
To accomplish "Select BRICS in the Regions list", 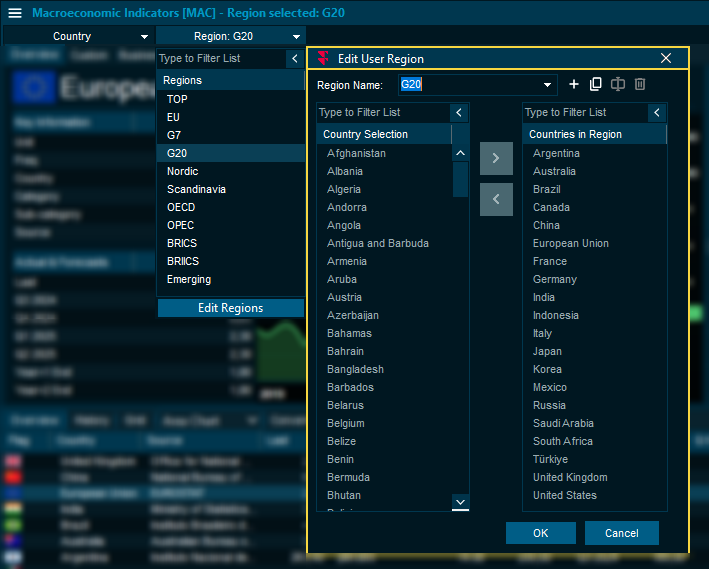I will point(182,243).
